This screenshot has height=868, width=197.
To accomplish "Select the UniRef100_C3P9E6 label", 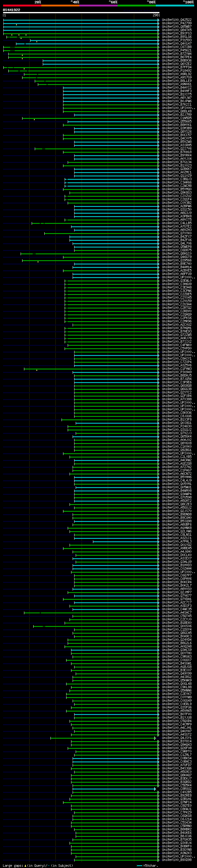I will [x=176, y=382].
